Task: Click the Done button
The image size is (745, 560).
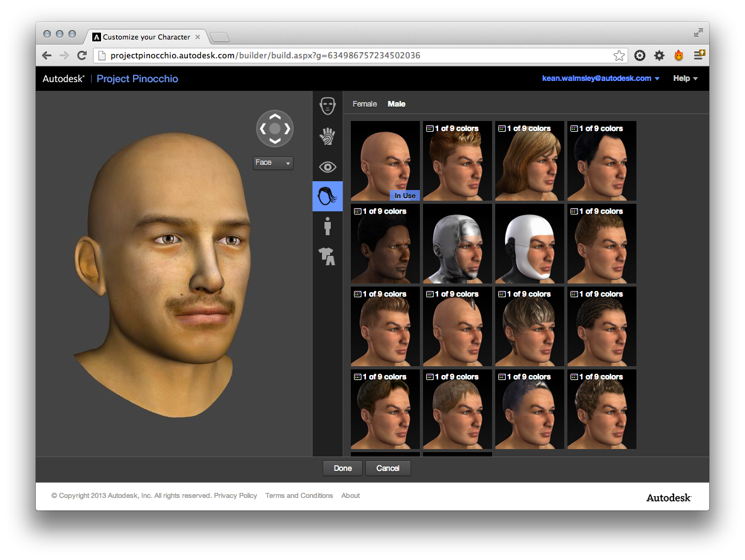Action: [x=343, y=468]
